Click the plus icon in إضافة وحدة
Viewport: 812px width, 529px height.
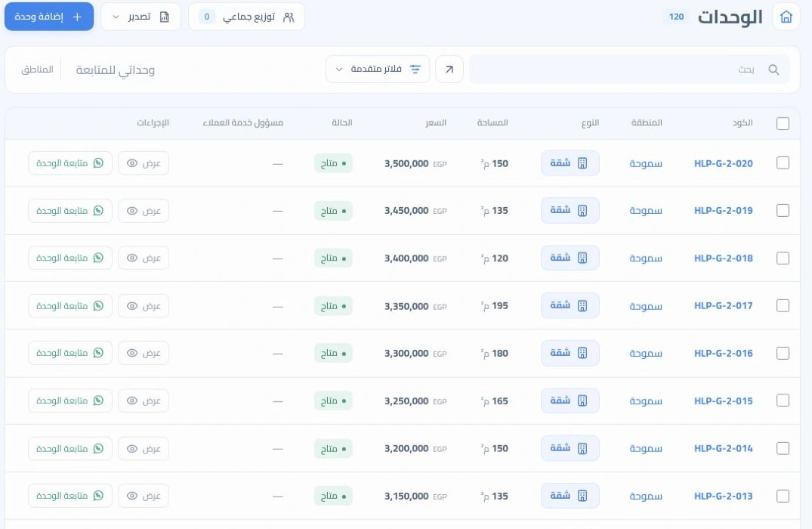coord(77,17)
